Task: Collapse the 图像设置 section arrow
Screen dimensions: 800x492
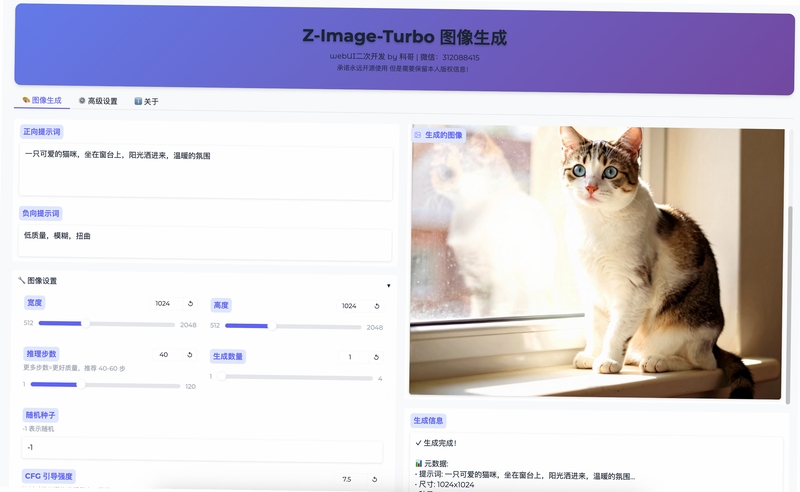Action: click(x=388, y=285)
